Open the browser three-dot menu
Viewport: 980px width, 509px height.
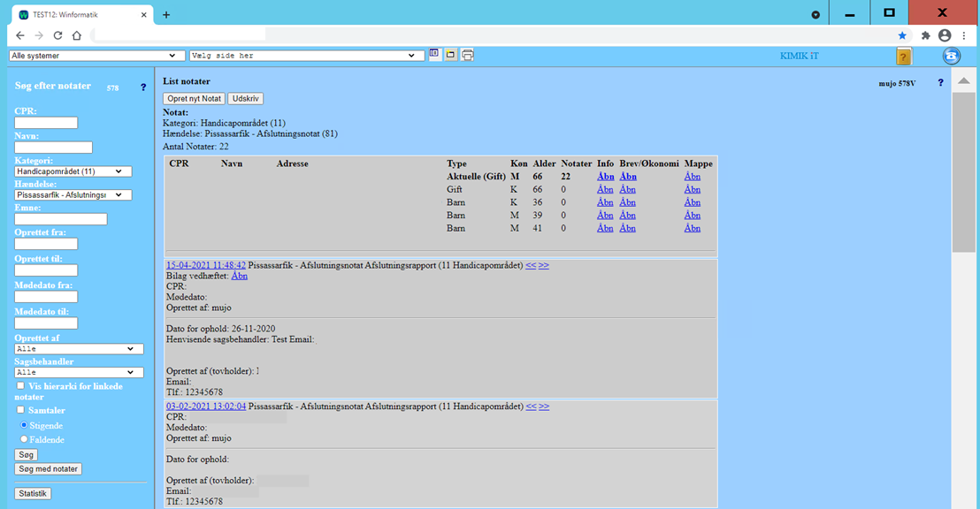pos(964,35)
